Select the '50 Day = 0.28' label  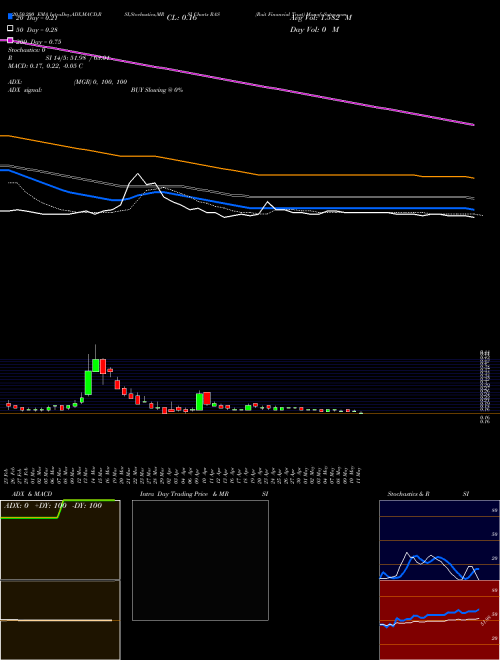[37, 30]
